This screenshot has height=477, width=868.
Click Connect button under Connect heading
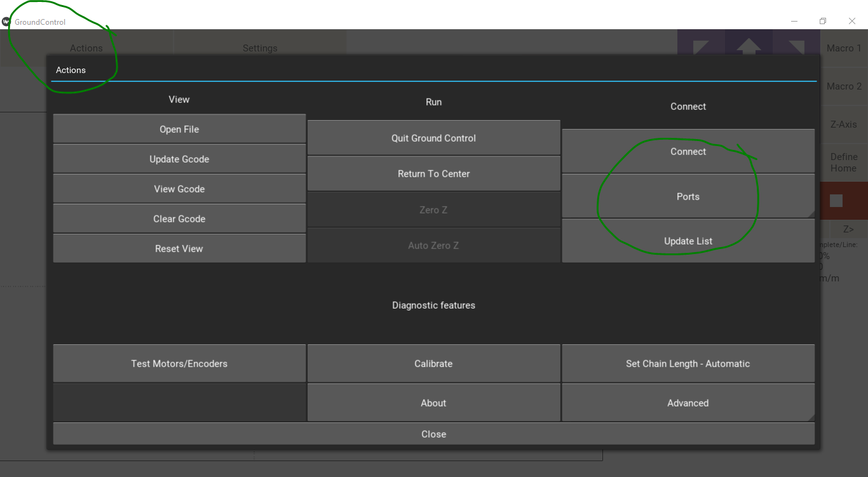pos(688,151)
